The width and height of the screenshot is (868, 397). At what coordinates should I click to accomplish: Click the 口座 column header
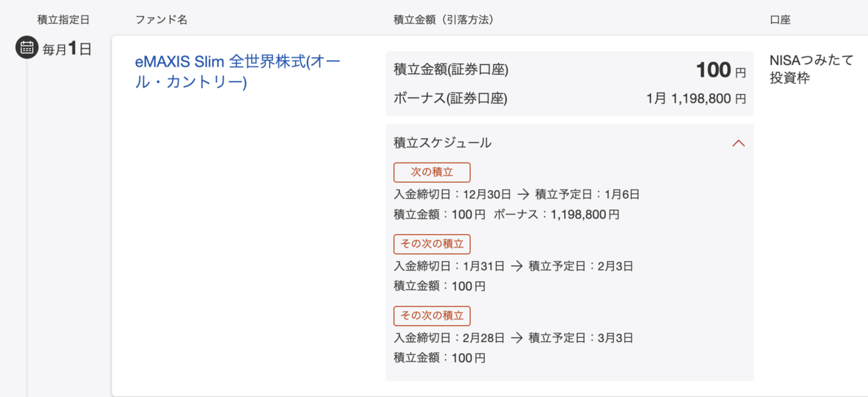[x=780, y=20]
